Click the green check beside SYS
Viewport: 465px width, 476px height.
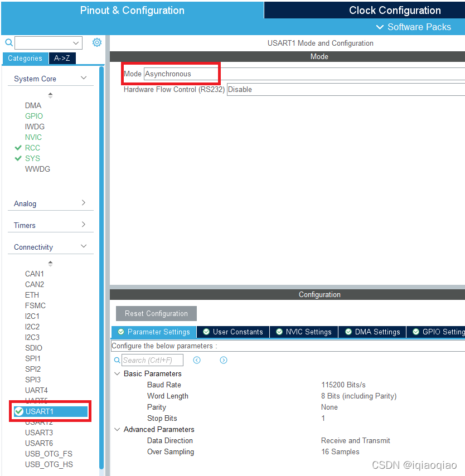click(x=18, y=158)
